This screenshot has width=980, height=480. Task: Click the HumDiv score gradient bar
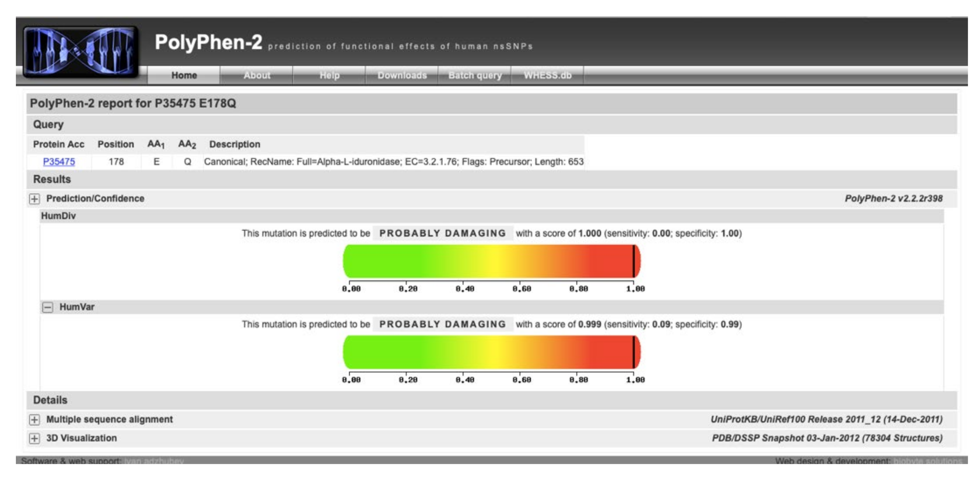pyautogui.click(x=491, y=261)
